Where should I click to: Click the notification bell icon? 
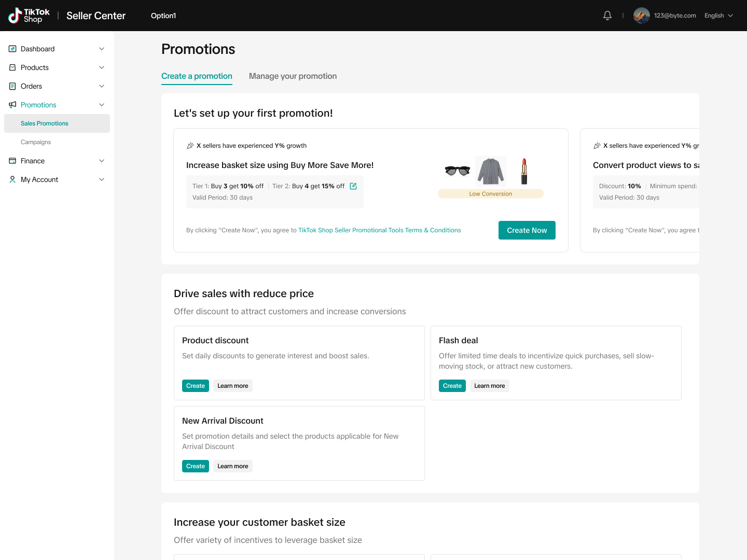pyautogui.click(x=607, y=16)
